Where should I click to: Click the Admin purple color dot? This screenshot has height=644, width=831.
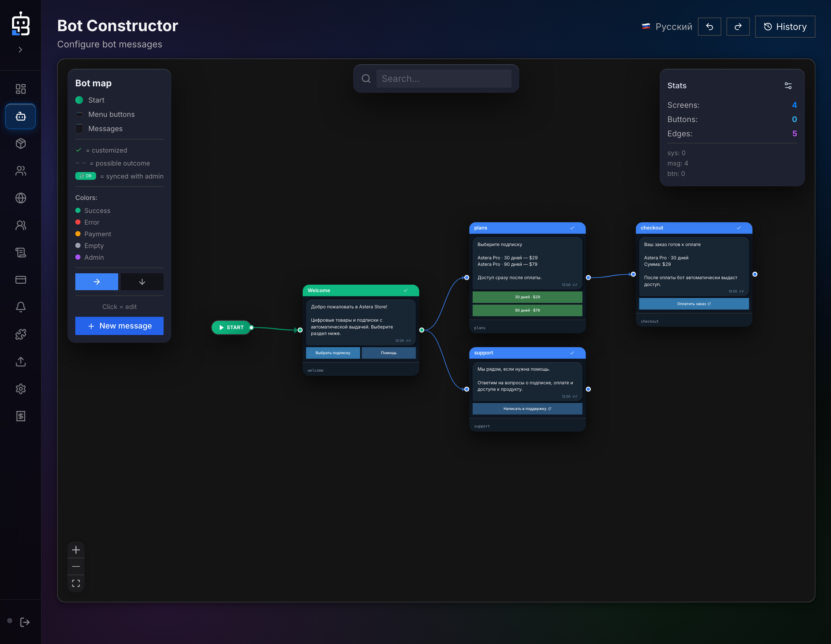click(78, 257)
